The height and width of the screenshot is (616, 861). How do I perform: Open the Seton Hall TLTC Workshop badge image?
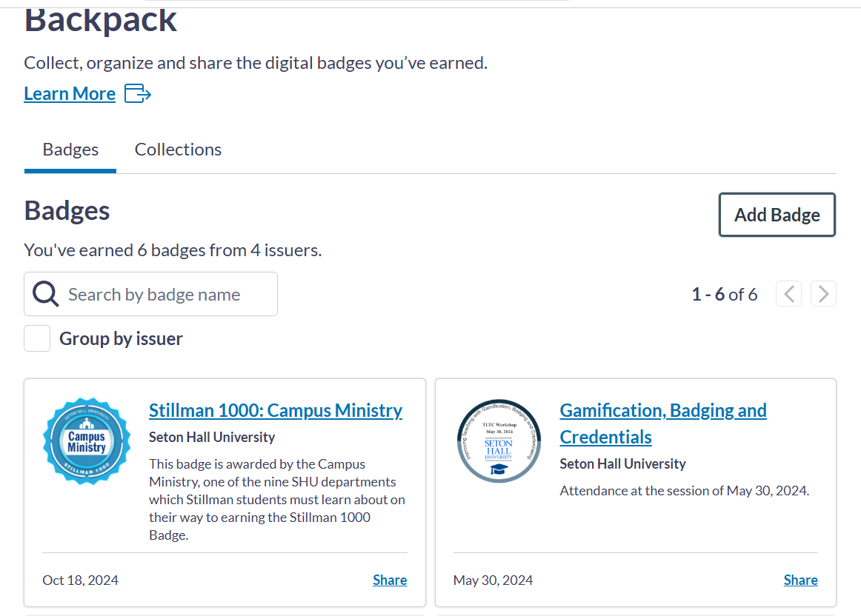(x=499, y=441)
